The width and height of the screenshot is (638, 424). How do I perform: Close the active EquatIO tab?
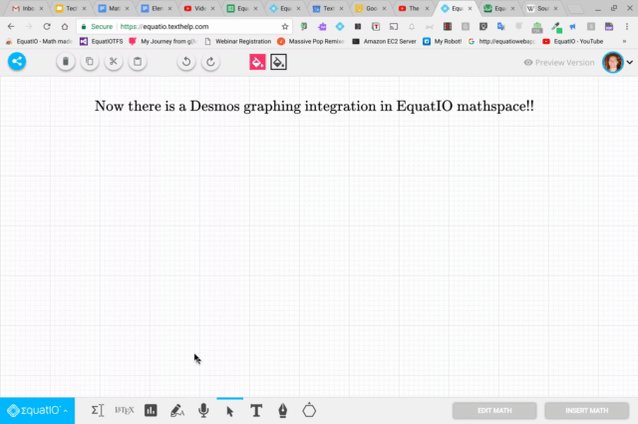click(470, 8)
